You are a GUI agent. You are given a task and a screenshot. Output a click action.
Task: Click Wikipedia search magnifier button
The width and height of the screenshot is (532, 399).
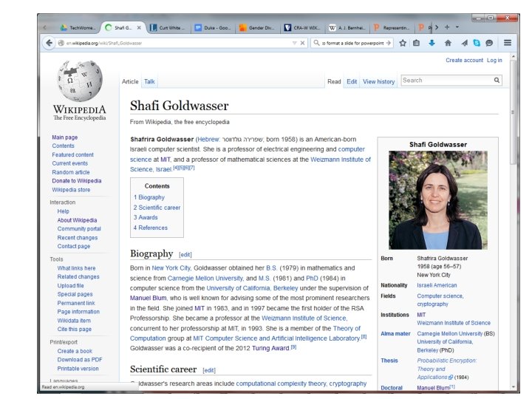tap(497, 81)
